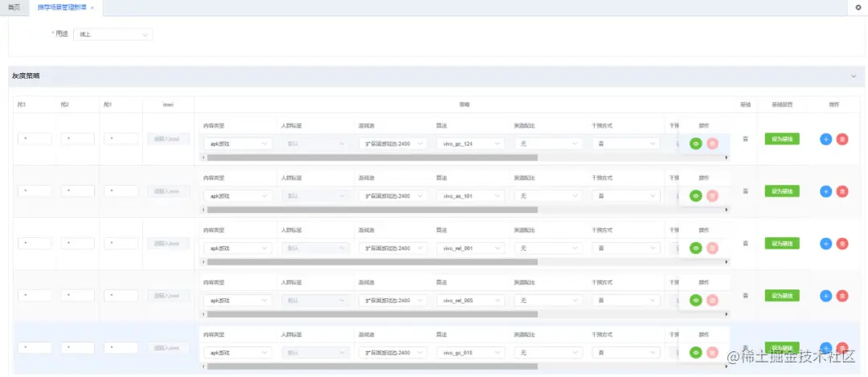Click the 尾3 input in vivo_gc_124 row
The height and width of the screenshot is (377, 868).
click(x=35, y=139)
